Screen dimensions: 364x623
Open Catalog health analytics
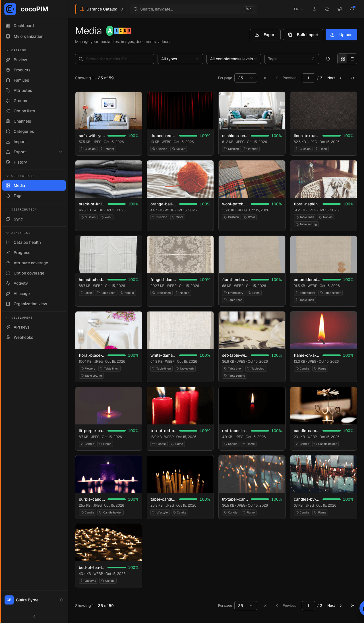pos(34,242)
